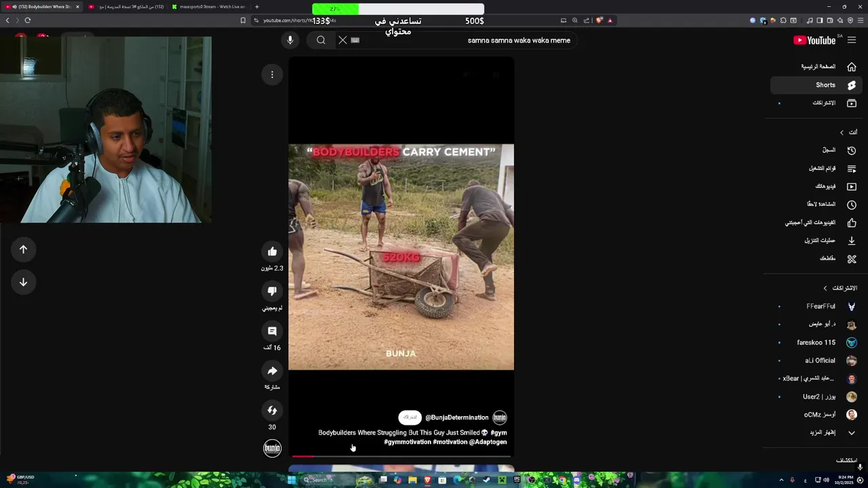Viewport: 868px width, 488px height.
Task: Go back with the browser back arrow
Action: point(7,20)
